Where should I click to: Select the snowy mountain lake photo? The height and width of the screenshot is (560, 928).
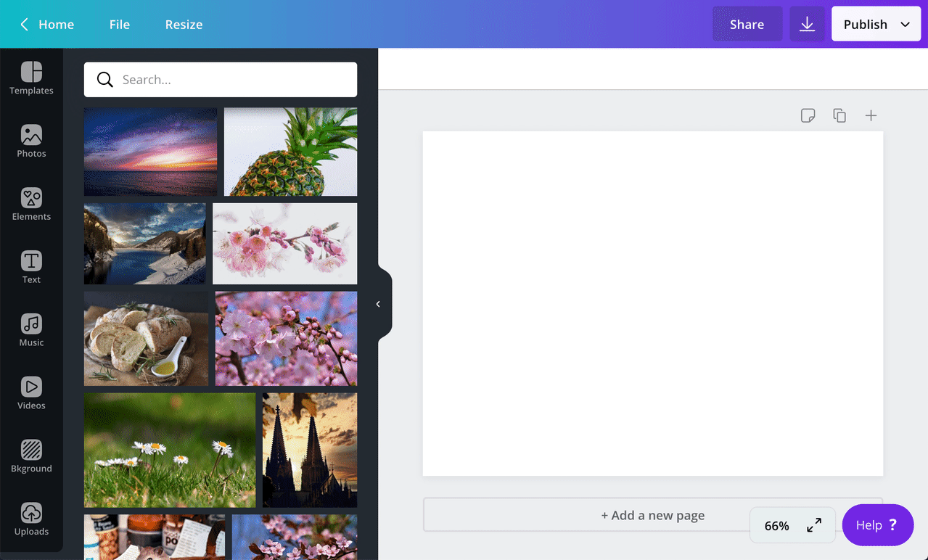145,244
